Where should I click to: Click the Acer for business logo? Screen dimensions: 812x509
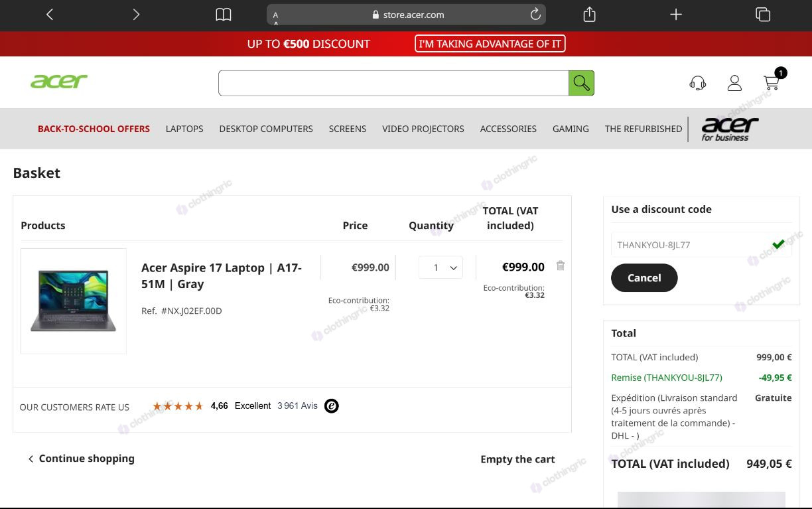click(x=729, y=129)
